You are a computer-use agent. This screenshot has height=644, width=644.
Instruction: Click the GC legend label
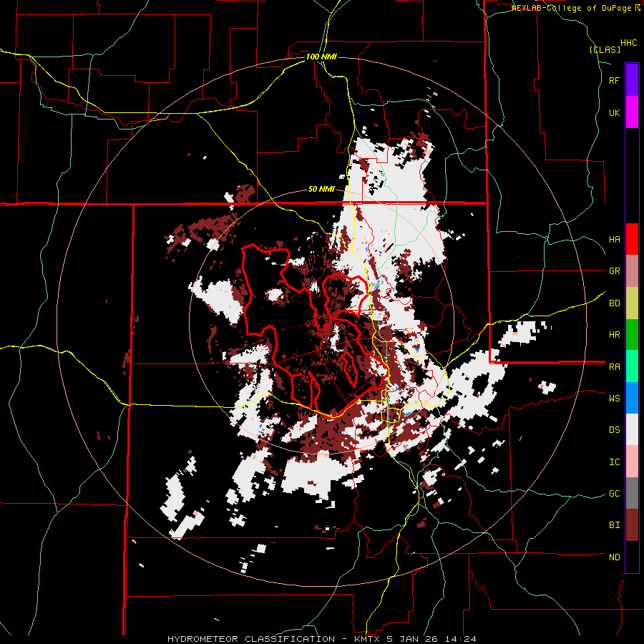tap(614, 494)
